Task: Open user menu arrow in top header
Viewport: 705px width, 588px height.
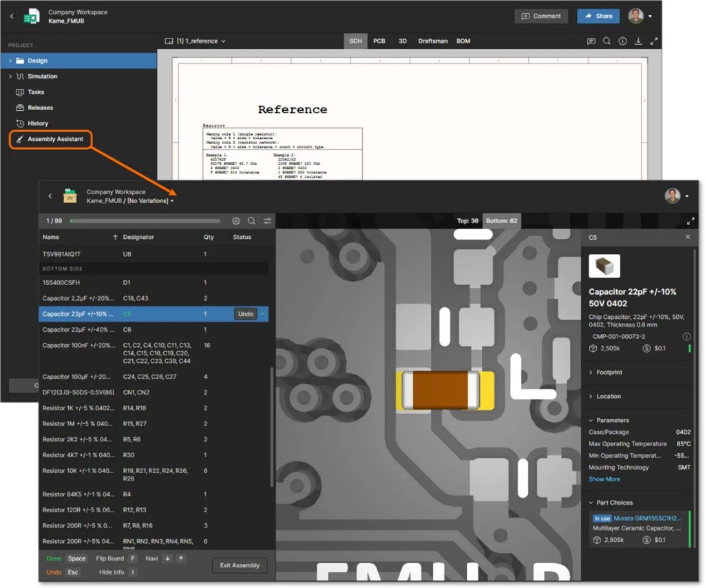Action: 650,17
